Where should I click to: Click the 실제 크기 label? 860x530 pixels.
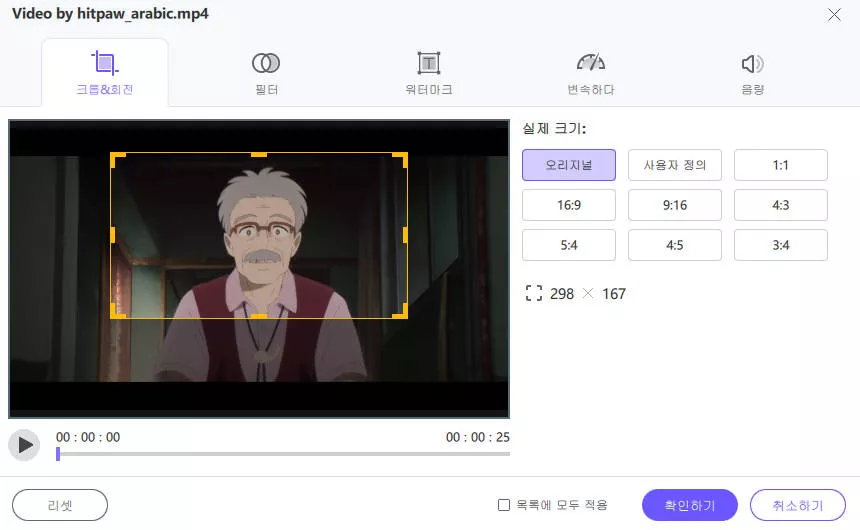click(554, 129)
